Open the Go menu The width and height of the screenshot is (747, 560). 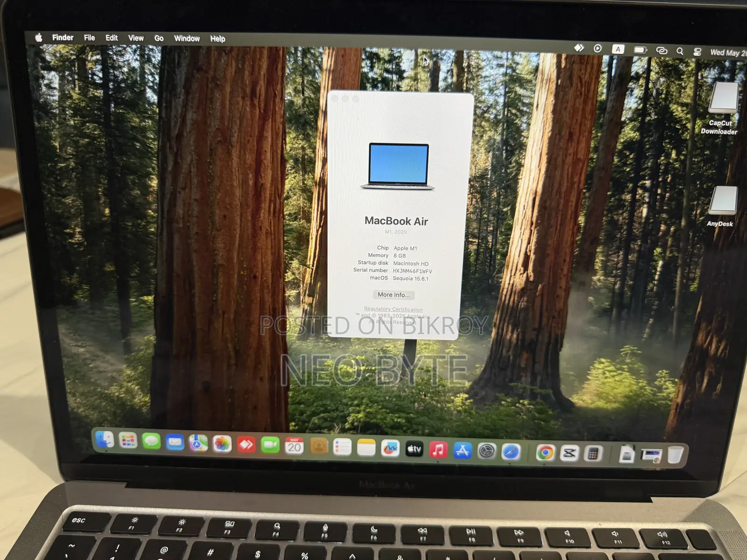159,38
